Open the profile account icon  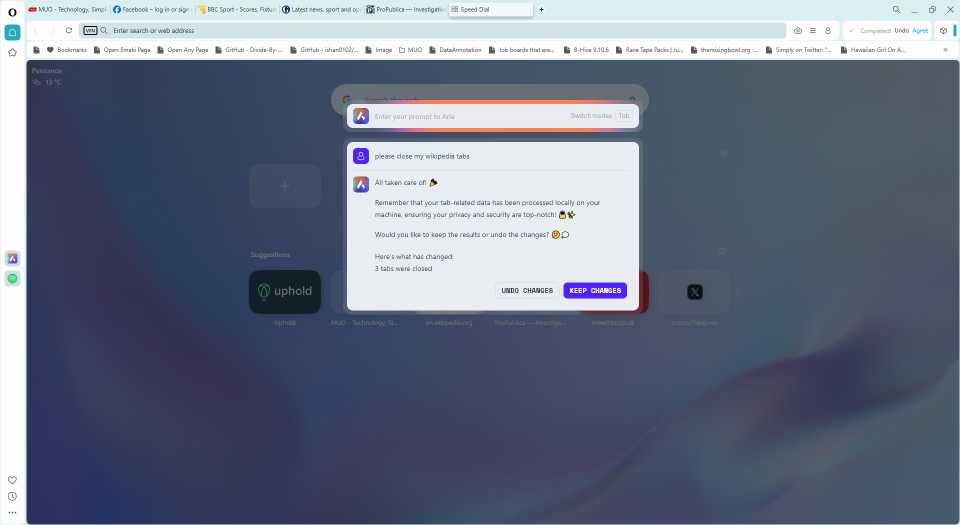pyautogui.click(x=828, y=30)
